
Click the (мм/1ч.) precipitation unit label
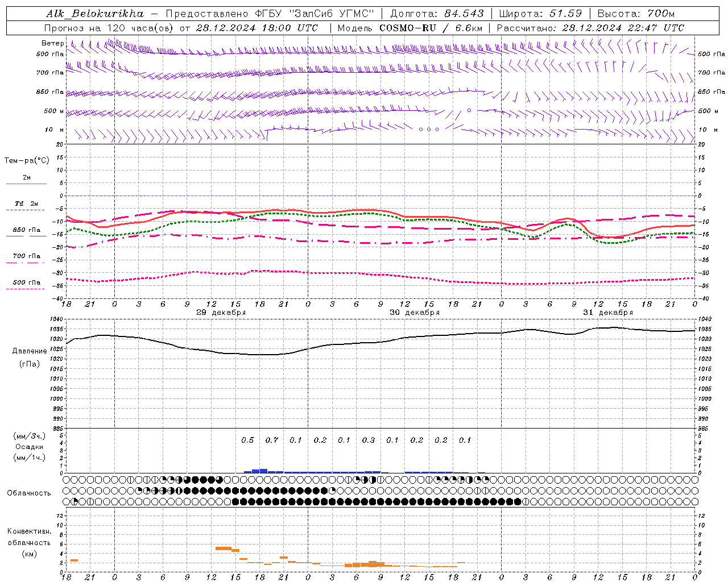pyautogui.click(x=30, y=458)
